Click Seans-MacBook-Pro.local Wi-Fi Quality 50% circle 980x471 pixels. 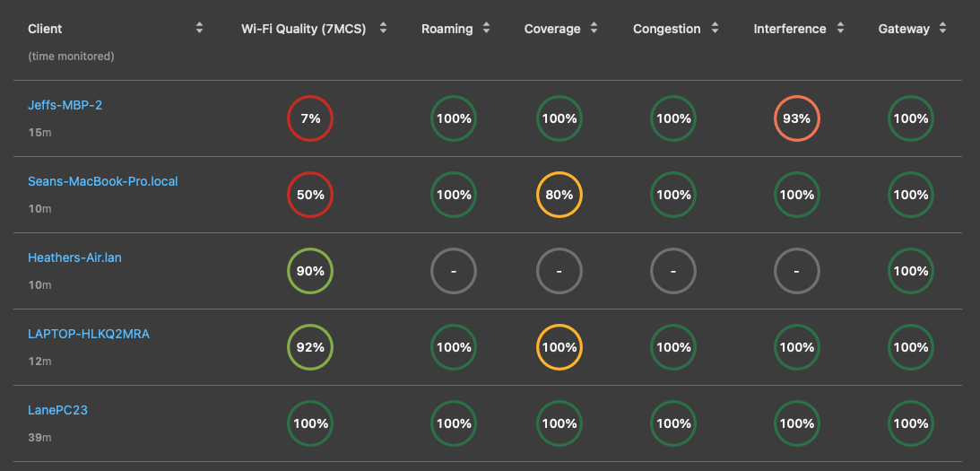pos(310,195)
